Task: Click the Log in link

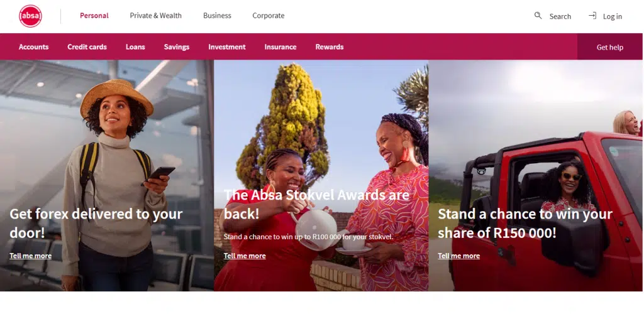Action: pyautogui.click(x=613, y=16)
